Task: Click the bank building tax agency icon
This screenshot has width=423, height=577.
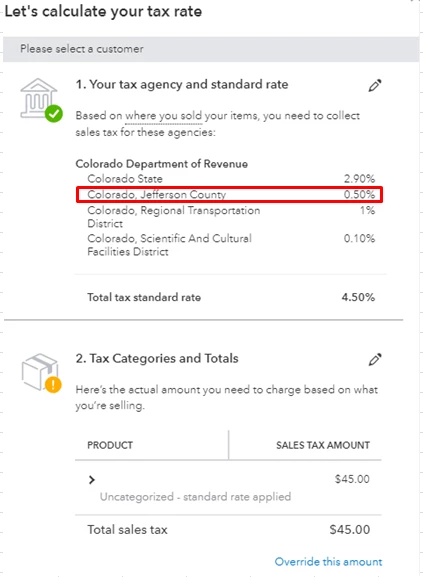Action: coord(39,98)
